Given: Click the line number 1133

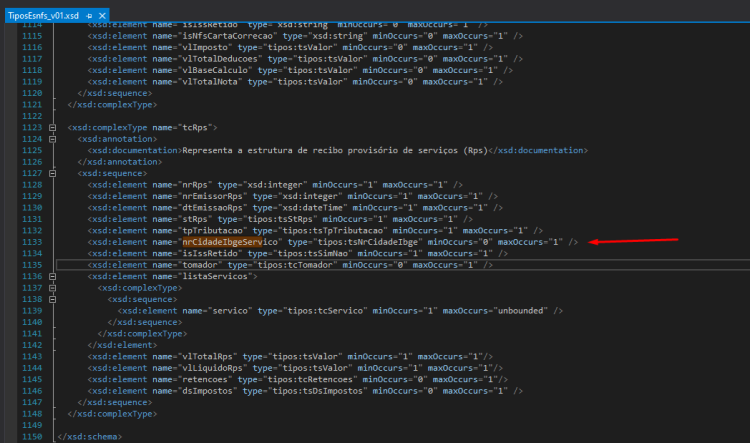Looking at the screenshot, I should pos(32,242).
